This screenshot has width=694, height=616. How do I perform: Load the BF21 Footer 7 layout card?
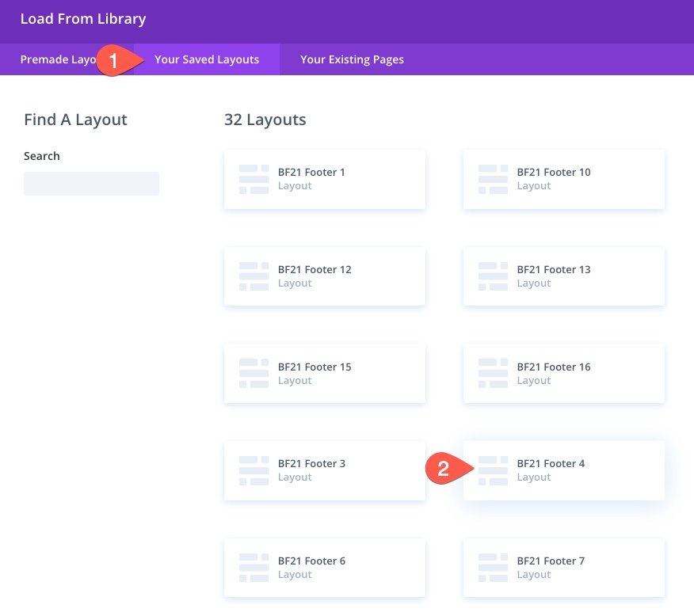563,568
